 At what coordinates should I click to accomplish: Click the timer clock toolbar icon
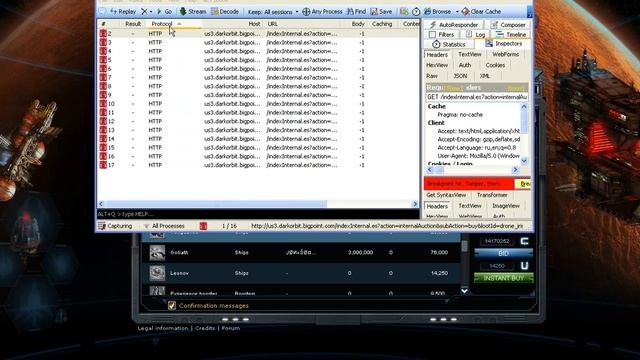[416, 12]
